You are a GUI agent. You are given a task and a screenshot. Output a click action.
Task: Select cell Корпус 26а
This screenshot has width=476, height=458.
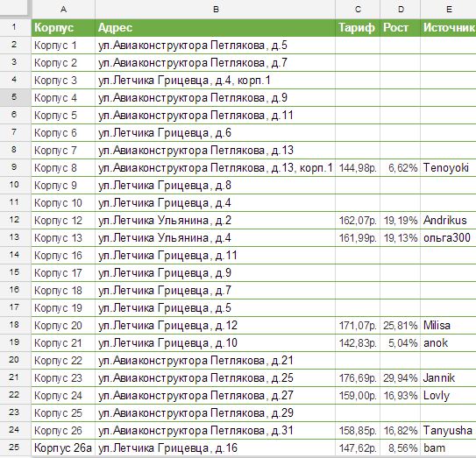tap(63, 447)
